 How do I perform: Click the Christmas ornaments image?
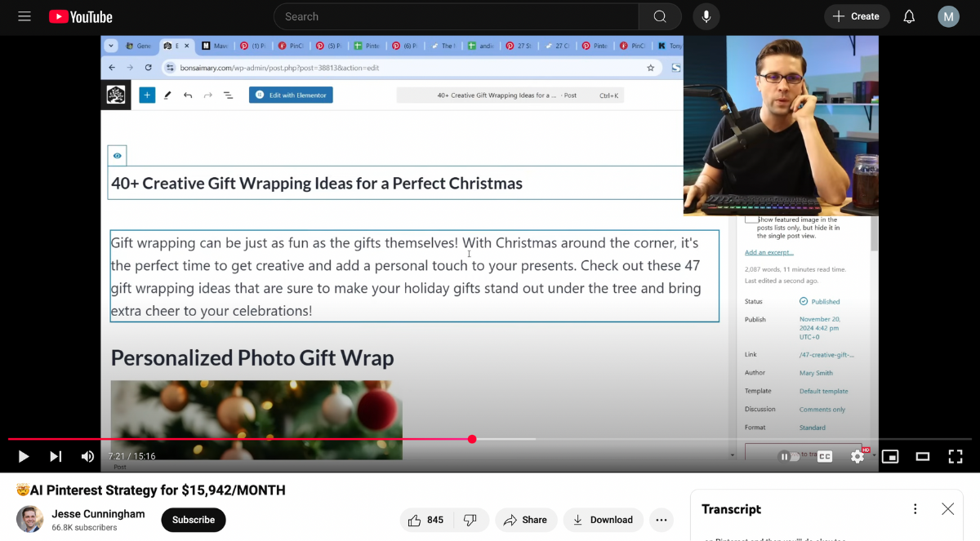[256, 419]
